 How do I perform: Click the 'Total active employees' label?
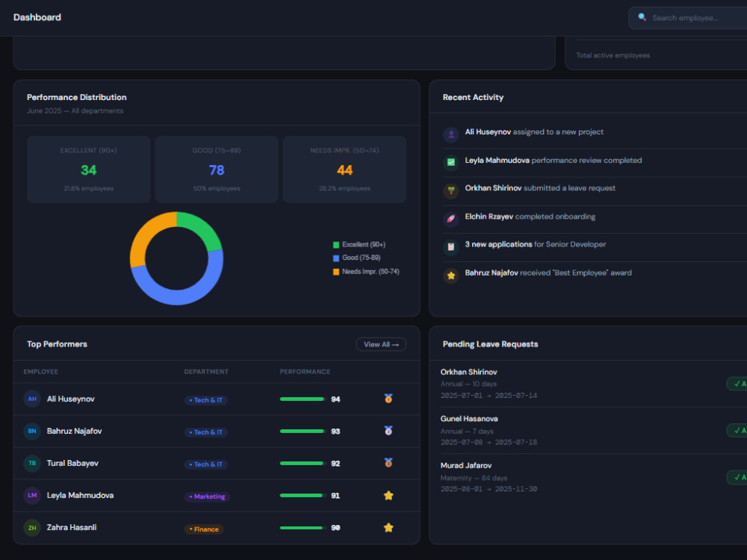pos(613,55)
